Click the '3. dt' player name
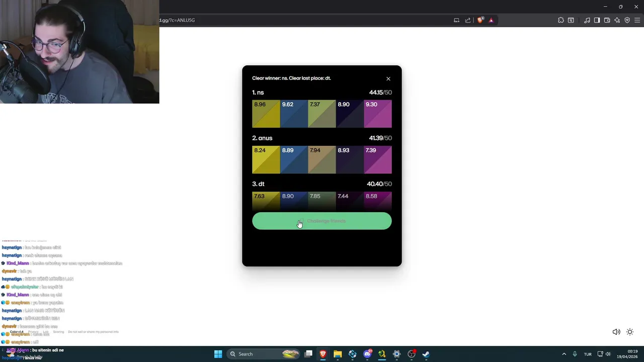 coord(258,184)
